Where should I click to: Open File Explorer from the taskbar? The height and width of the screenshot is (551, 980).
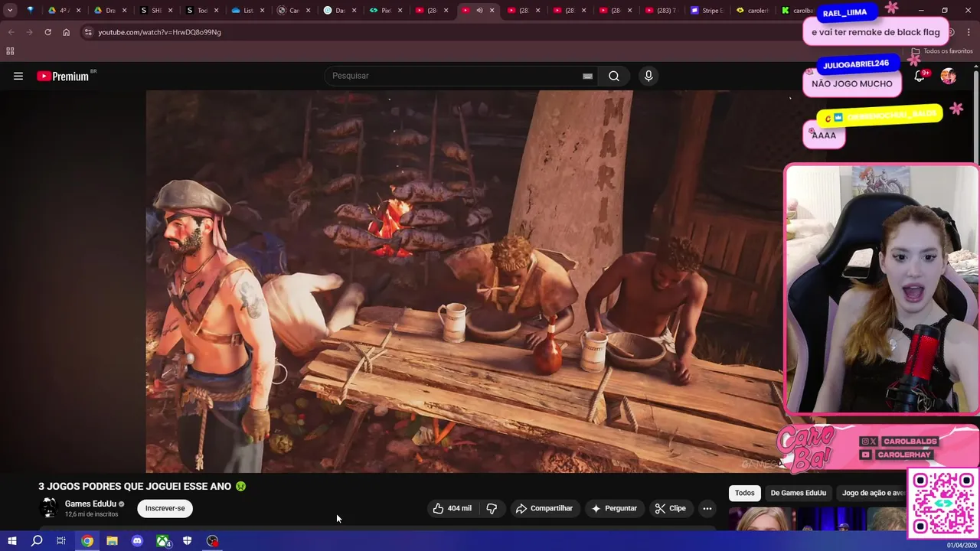pos(112,541)
